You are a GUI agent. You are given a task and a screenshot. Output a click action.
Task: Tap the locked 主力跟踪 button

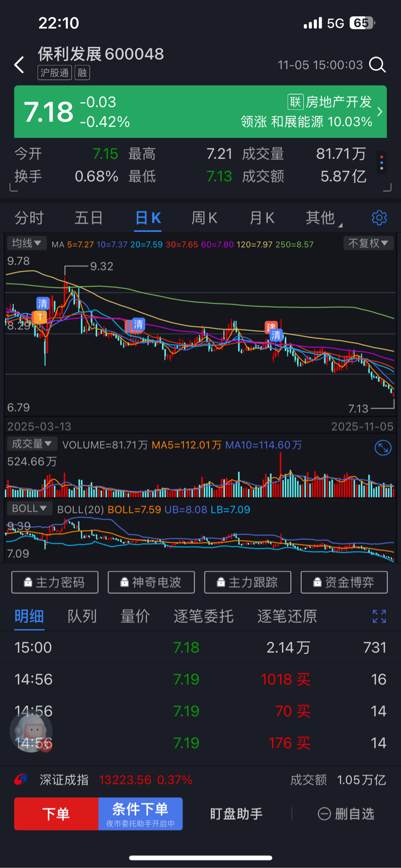click(x=247, y=582)
